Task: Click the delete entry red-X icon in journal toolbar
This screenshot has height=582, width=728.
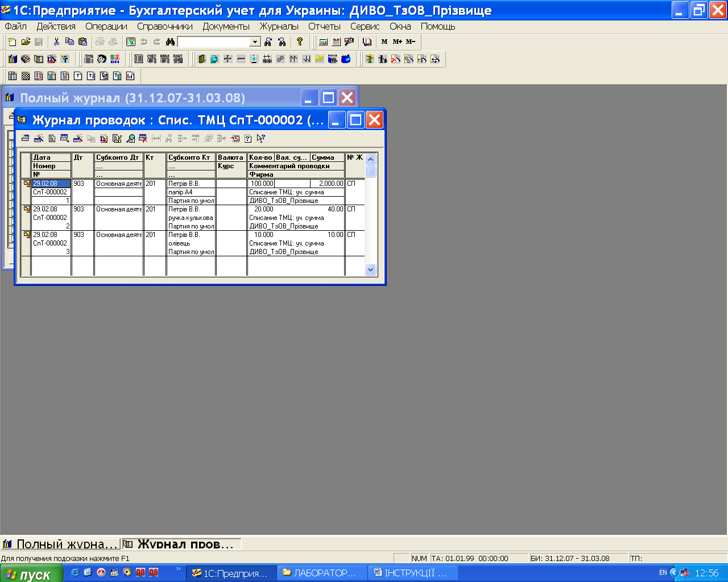Action: (x=143, y=138)
